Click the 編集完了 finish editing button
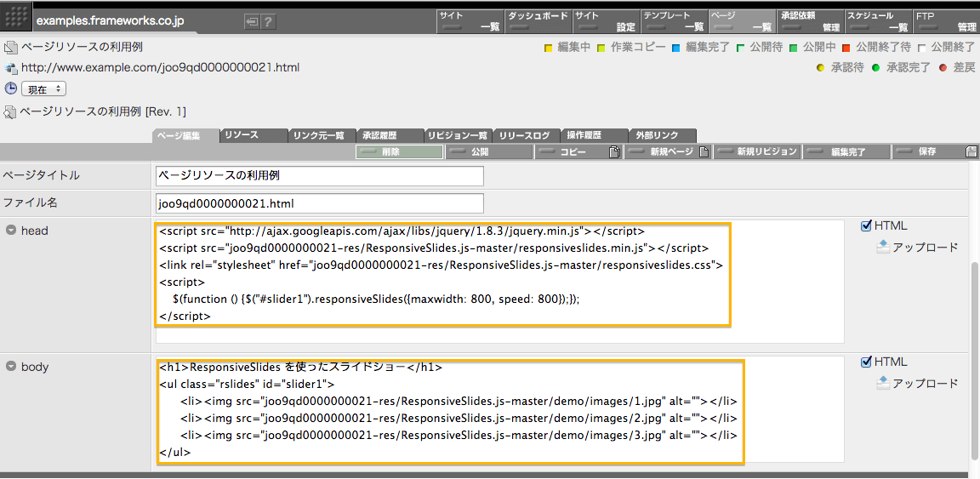 tap(846, 151)
